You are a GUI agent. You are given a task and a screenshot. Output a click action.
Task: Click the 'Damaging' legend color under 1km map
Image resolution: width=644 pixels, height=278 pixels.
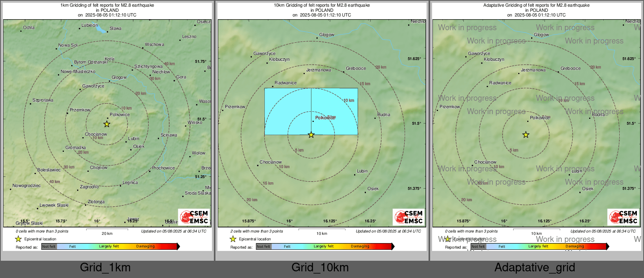[145, 247]
